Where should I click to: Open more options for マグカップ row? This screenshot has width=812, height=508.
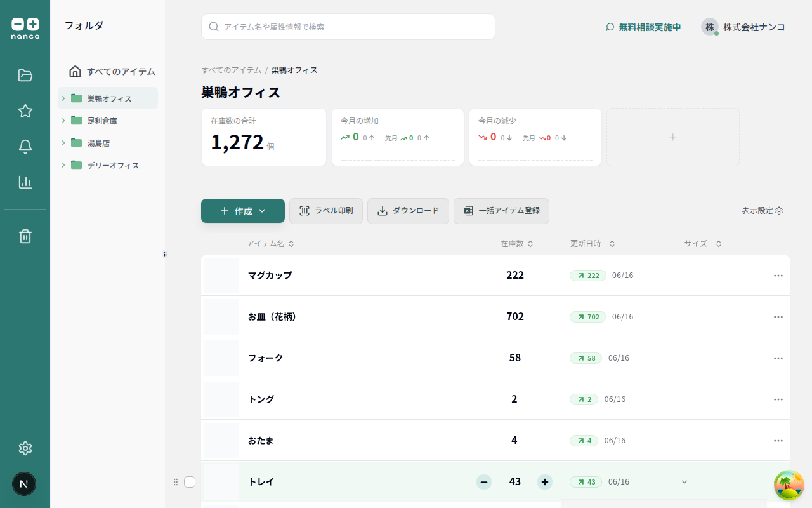click(x=778, y=276)
